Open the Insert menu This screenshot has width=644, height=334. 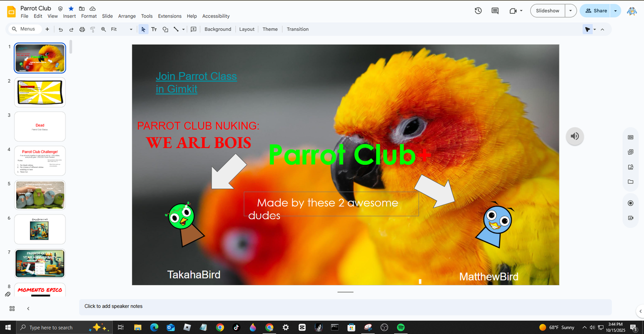pyautogui.click(x=69, y=16)
